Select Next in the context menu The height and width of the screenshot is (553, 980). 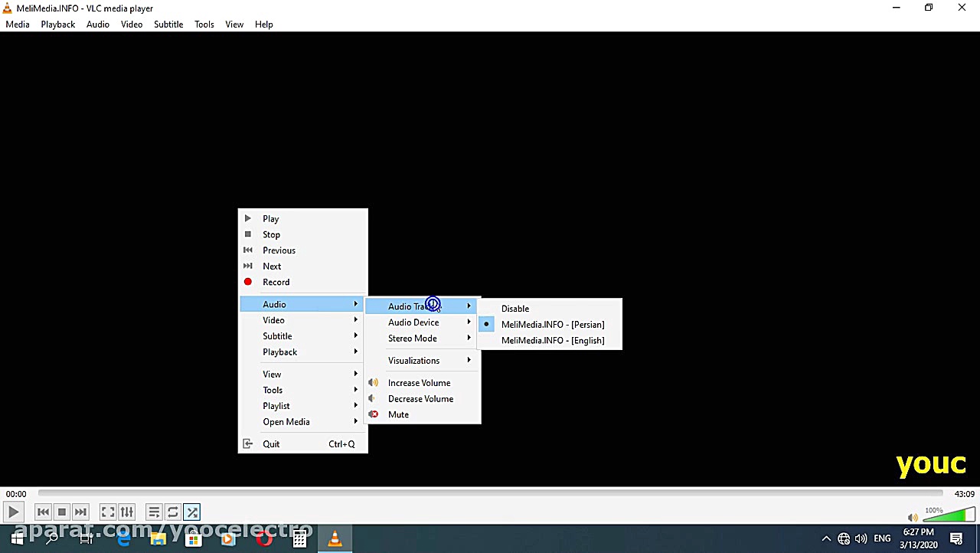click(x=303, y=267)
